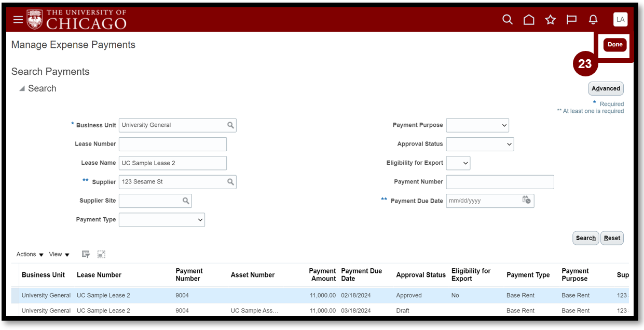
Task: Focus the Supplier input field
Action: [172, 182]
